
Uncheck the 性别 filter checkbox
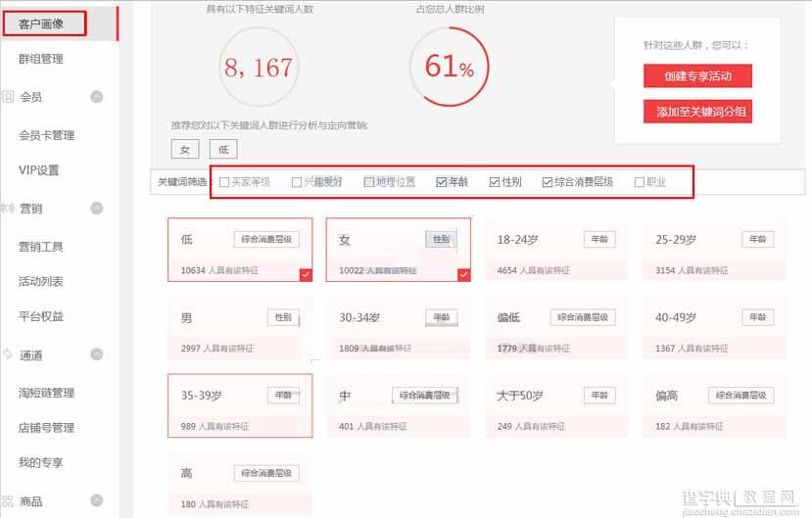click(x=495, y=181)
